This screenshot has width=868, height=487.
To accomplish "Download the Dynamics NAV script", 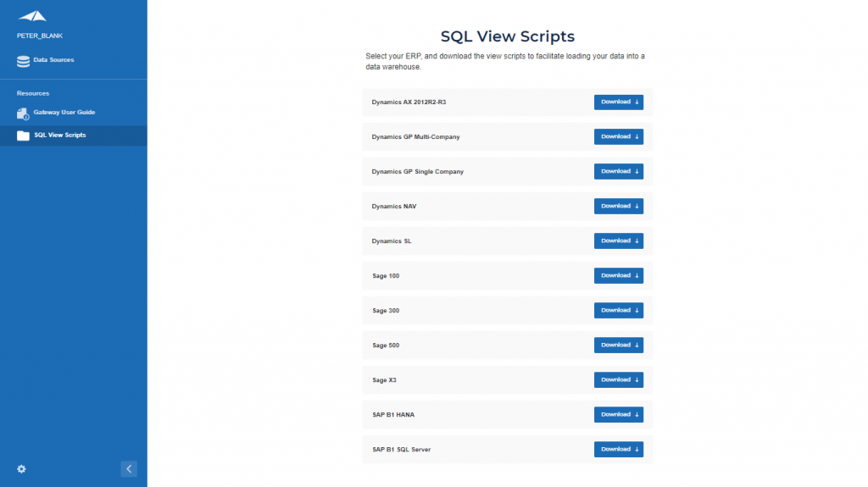I will [x=618, y=206].
